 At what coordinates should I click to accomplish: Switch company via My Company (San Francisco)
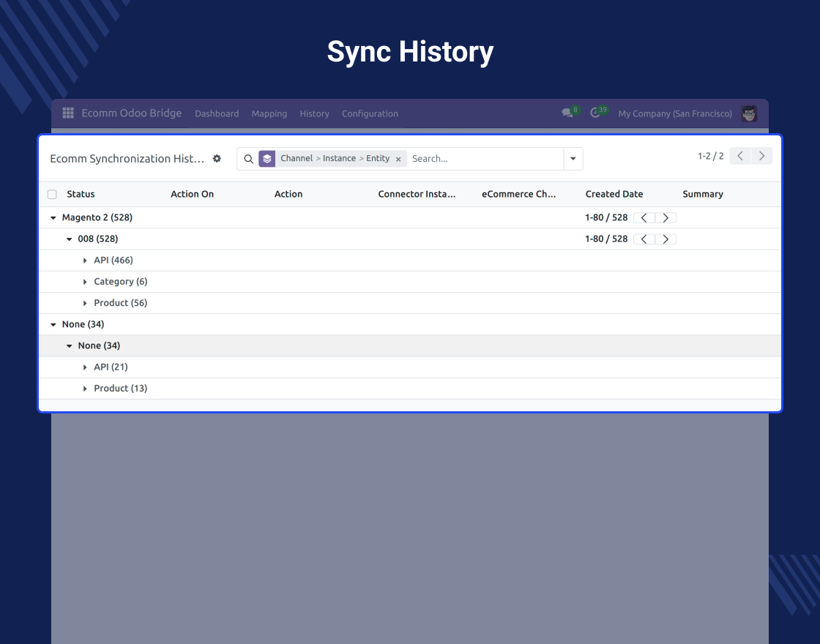(675, 113)
